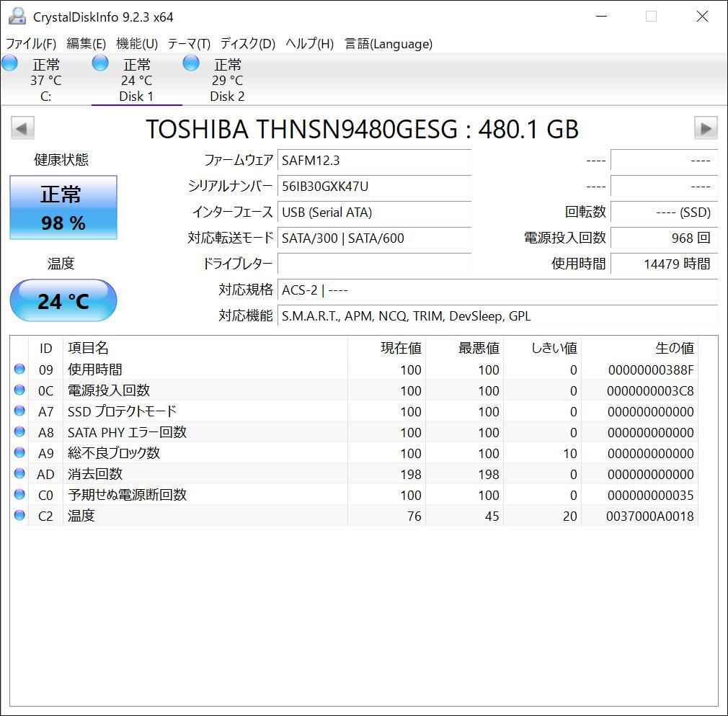Open the テーマ(T) menu
Screen dimensions: 728x716
pos(189,44)
